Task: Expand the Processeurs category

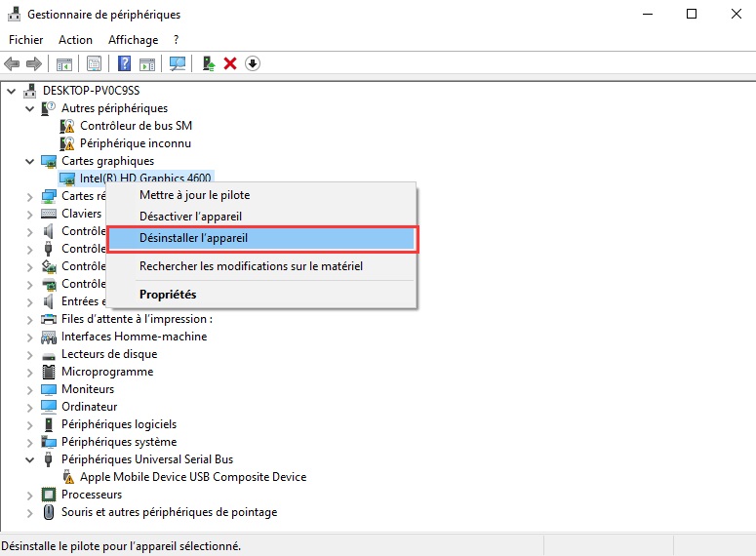Action: coord(30,495)
